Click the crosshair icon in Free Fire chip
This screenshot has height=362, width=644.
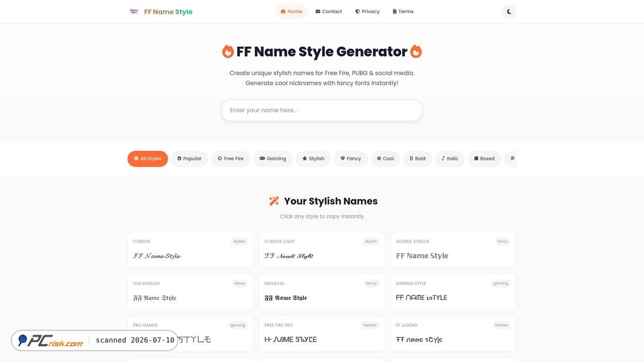(220, 158)
